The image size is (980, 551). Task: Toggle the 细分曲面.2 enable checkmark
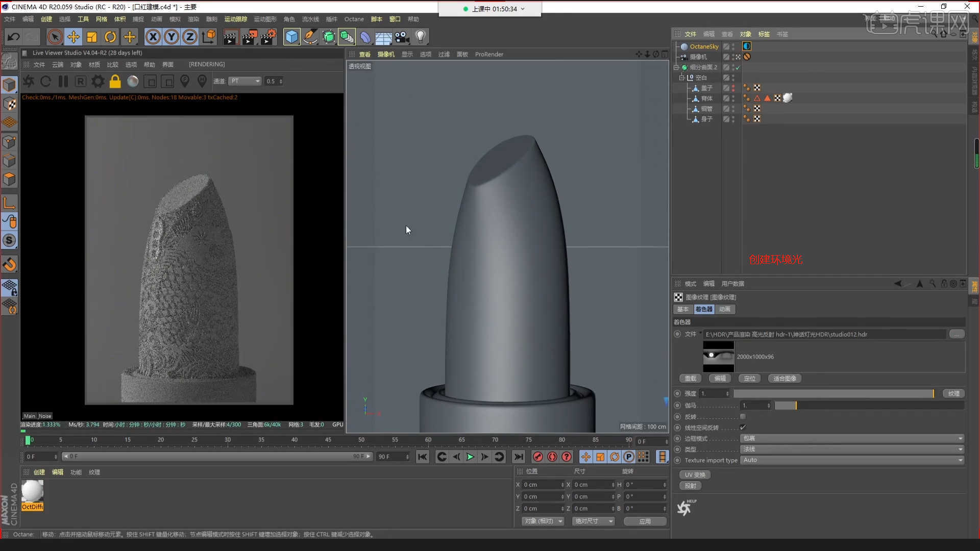point(738,67)
